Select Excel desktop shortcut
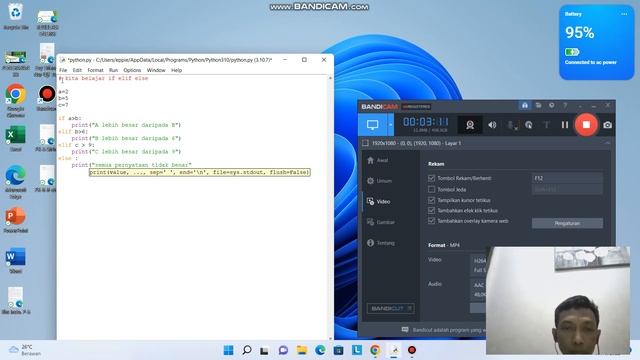This screenshot has height=360, width=640. pos(16,139)
